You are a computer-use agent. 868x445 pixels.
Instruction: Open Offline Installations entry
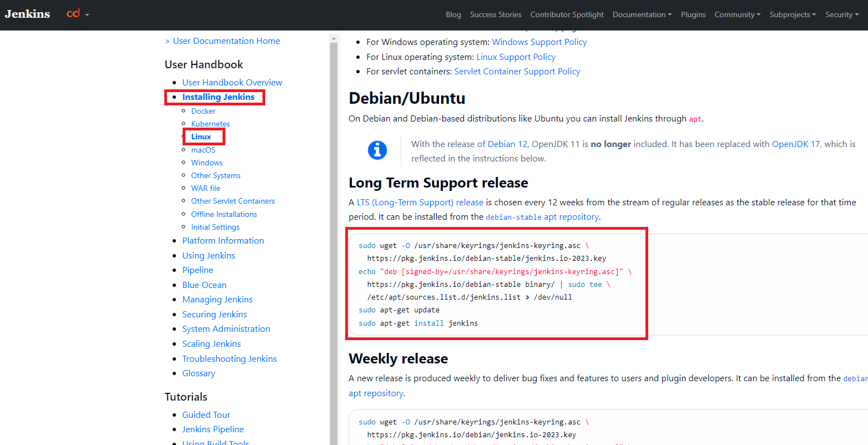pos(224,214)
